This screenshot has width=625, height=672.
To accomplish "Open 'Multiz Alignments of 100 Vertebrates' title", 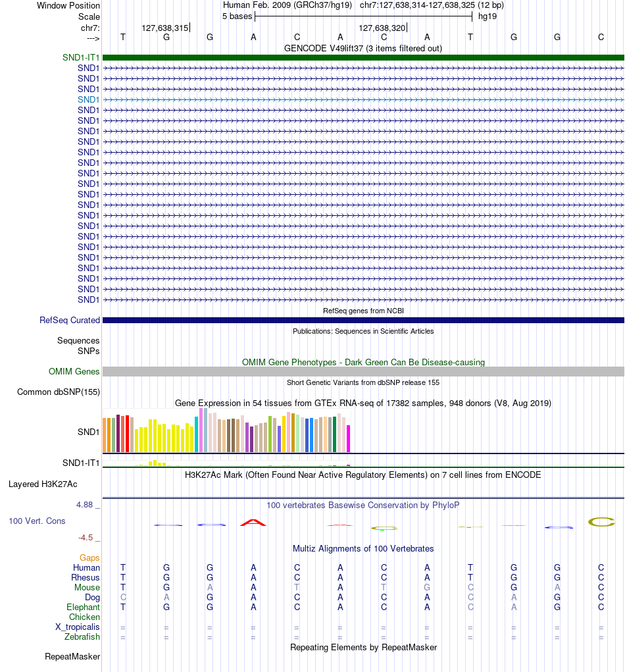I will pyautogui.click(x=363, y=549).
